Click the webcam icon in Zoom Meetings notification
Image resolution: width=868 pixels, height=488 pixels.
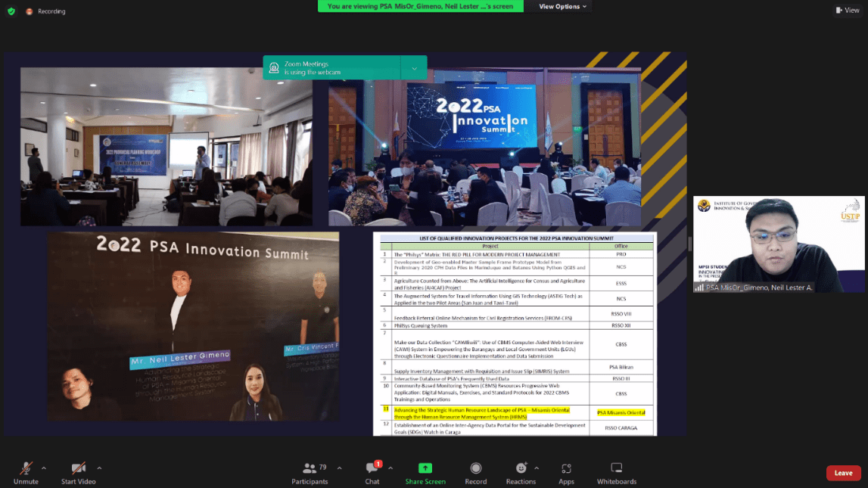pos(273,68)
